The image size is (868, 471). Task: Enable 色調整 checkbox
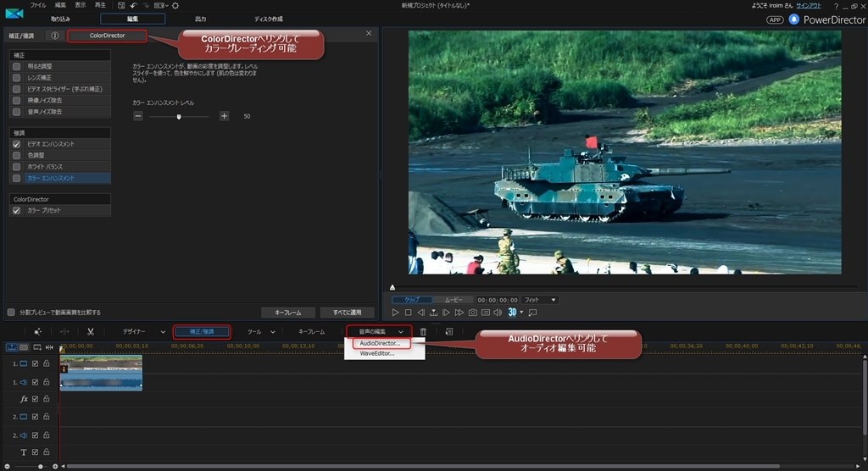[17, 156]
